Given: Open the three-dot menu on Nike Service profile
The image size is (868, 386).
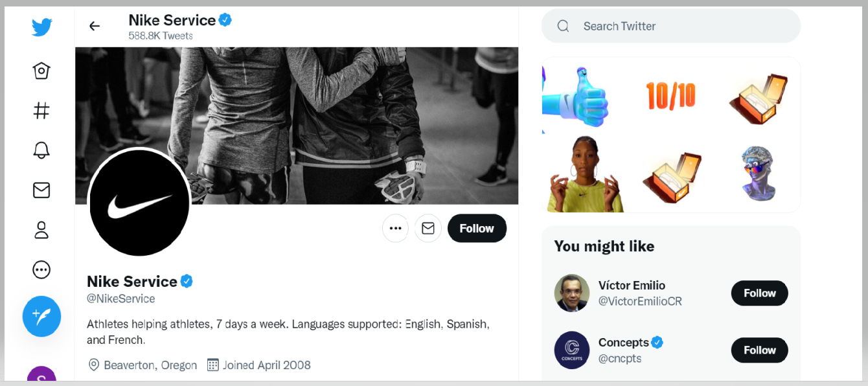Looking at the screenshot, I should [395, 228].
